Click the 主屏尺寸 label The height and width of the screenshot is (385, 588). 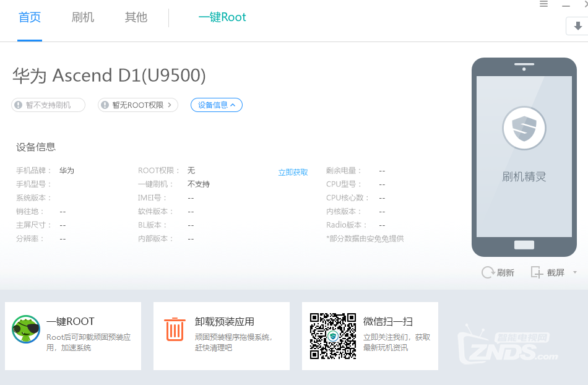33,225
